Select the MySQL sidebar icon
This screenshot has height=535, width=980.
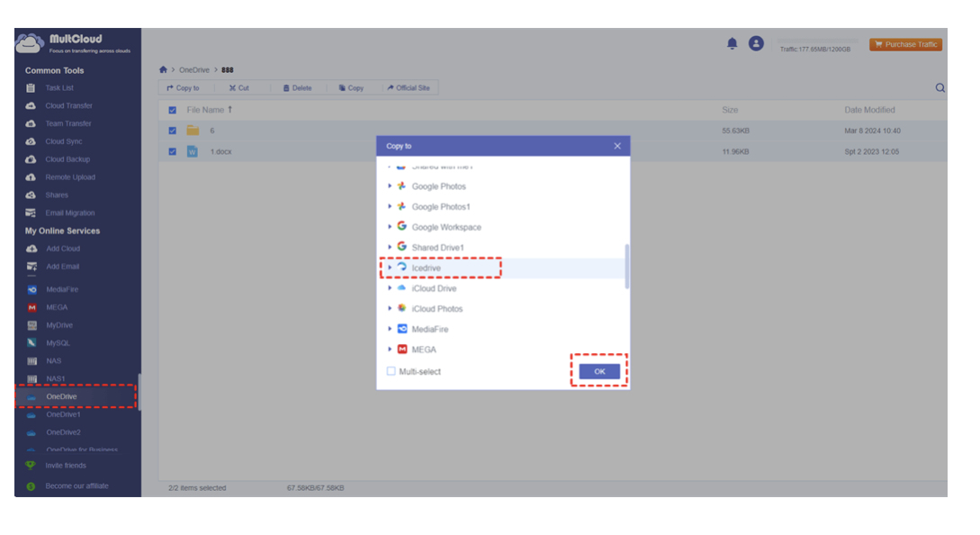point(31,343)
